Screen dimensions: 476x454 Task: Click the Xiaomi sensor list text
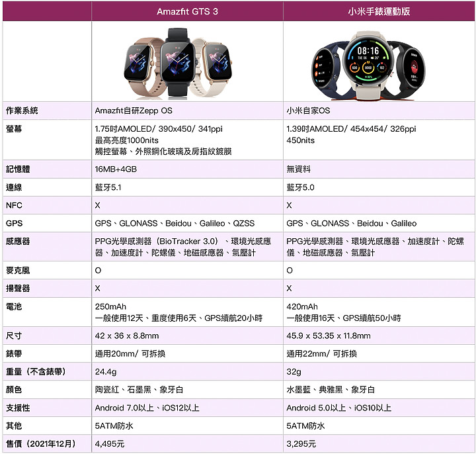(376, 247)
